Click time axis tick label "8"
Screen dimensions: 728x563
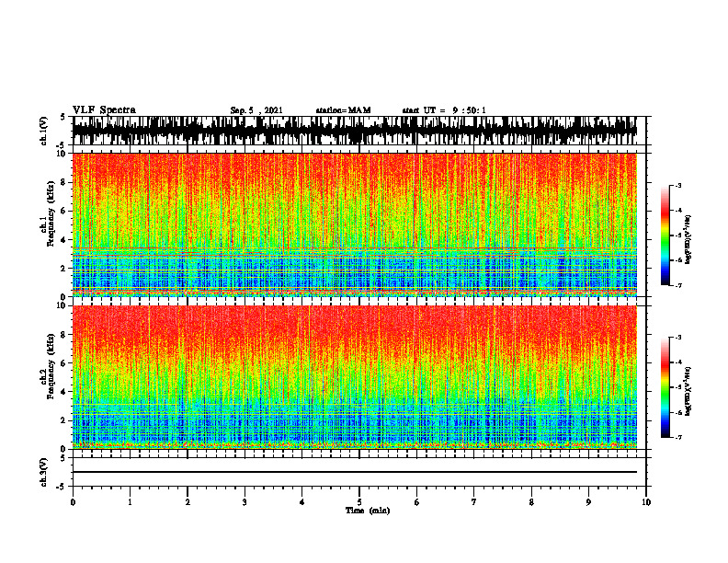pos(531,502)
